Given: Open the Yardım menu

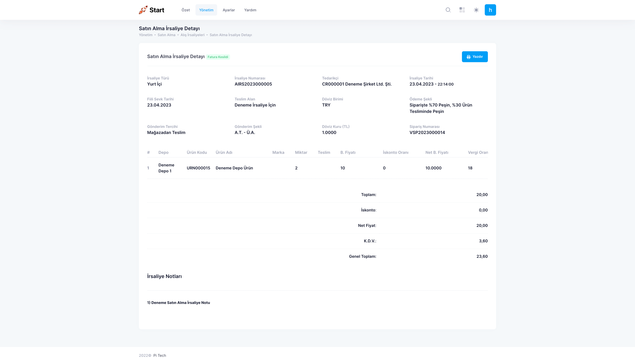Looking at the screenshot, I should (250, 10).
